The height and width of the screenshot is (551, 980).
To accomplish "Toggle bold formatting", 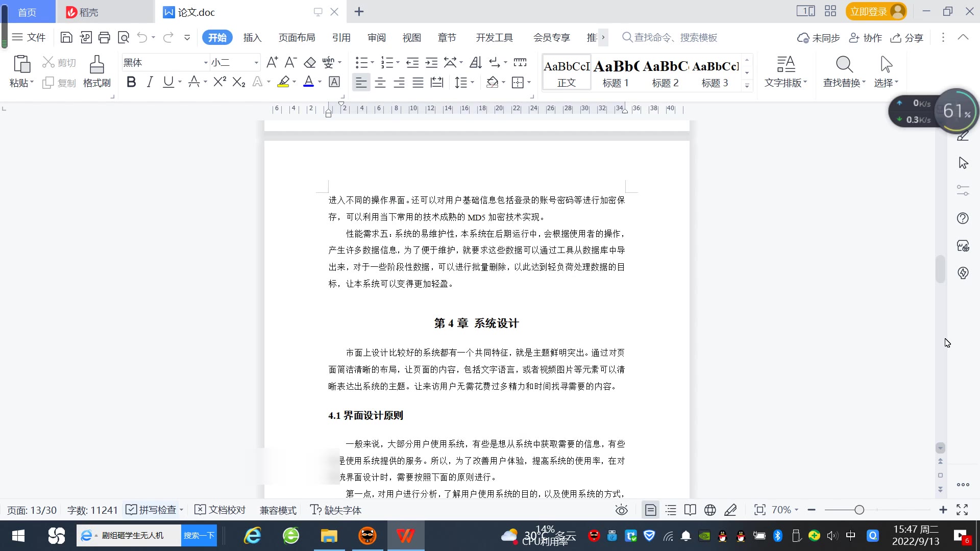I will point(131,82).
